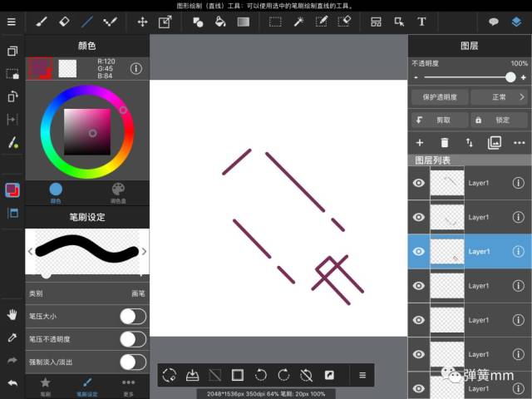The image size is (532, 399).
Task: Reset canvas rotation in bottom toolbar
Action: (307, 375)
